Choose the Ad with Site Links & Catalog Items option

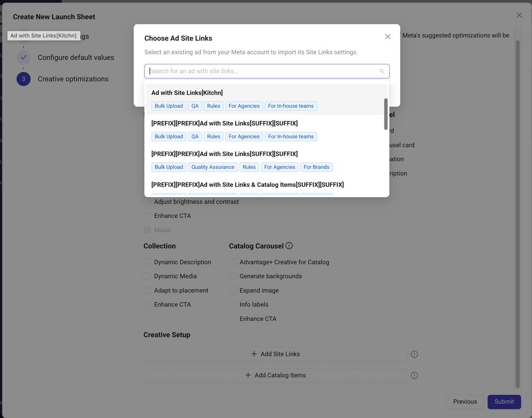tap(247, 185)
